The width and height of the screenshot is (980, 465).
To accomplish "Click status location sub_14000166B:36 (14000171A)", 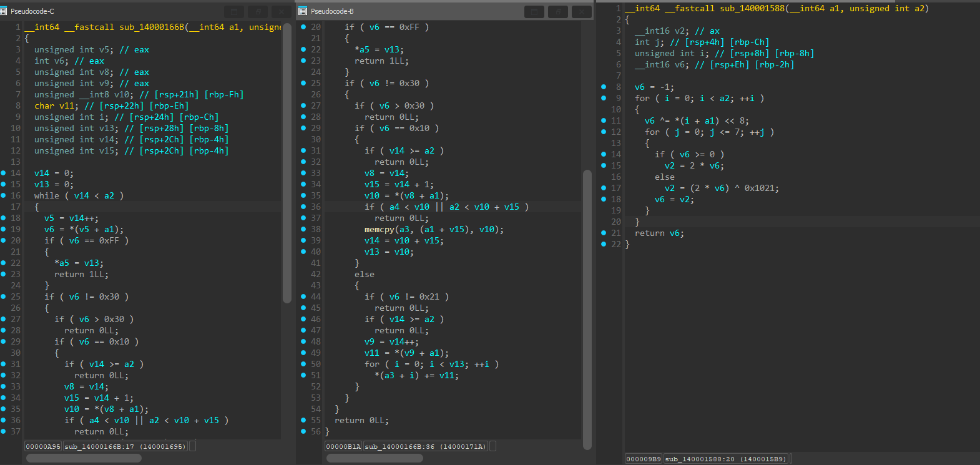I will click(x=425, y=446).
